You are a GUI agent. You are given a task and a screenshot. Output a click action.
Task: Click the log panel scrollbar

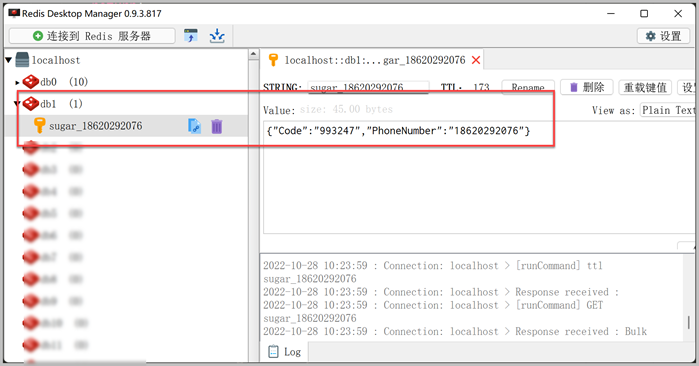tap(689, 323)
